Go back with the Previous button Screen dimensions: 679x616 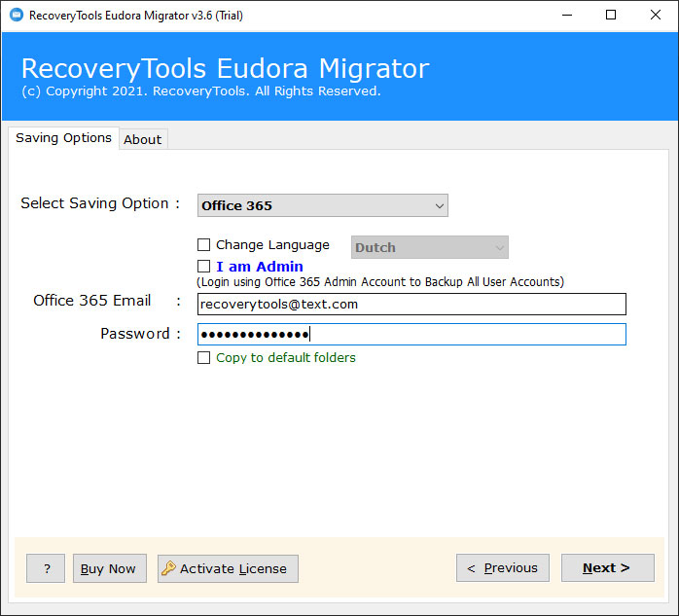point(503,567)
